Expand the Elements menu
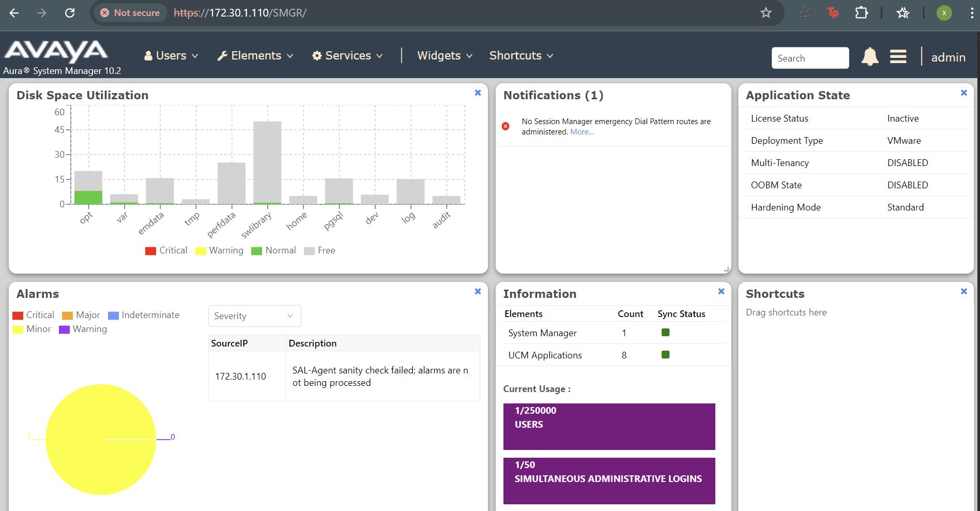Screen dimensions: 980x511 click(255, 56)
